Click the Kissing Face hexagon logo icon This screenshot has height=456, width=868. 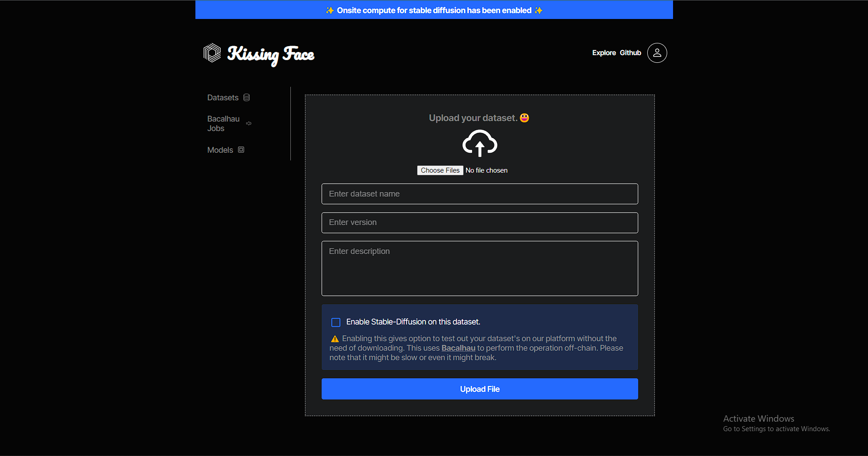pos(212,53)
